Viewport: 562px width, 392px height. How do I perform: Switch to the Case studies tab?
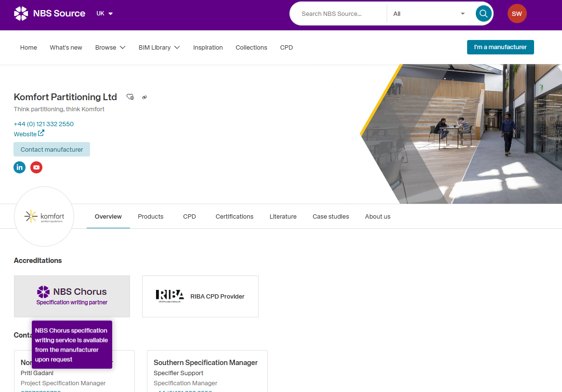(x=330, y=216)
